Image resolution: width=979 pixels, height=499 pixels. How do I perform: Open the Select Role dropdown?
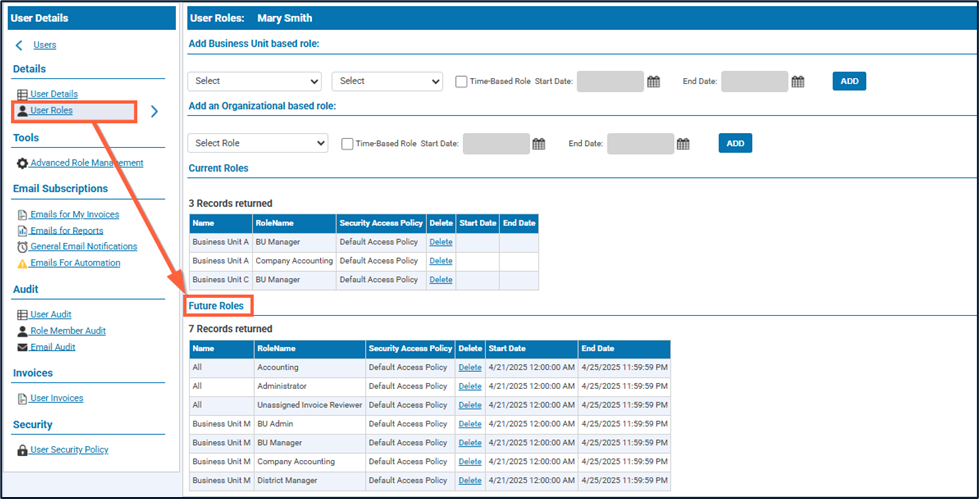[x=257, y=143]
